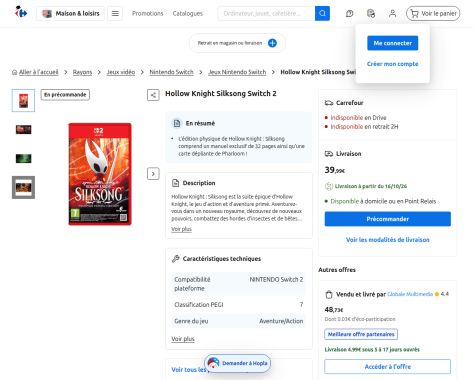475x380 pixels.
Task: Click the blue search magnifier button
Action: click(x=322, y=13)
